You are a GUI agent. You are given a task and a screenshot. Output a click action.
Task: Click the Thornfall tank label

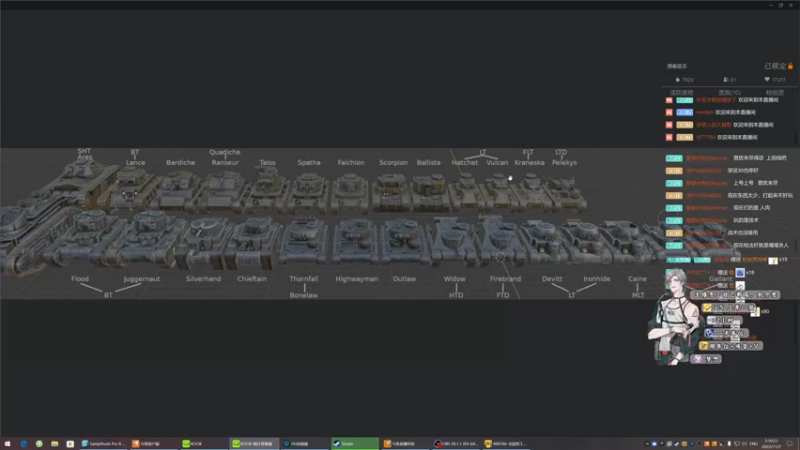(304, 279)
